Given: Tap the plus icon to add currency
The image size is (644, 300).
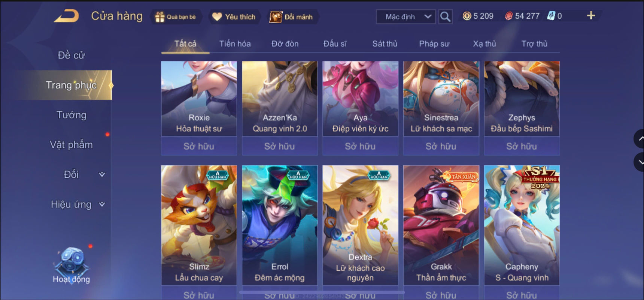Looking at the screenshot, I should coord(591,15).
